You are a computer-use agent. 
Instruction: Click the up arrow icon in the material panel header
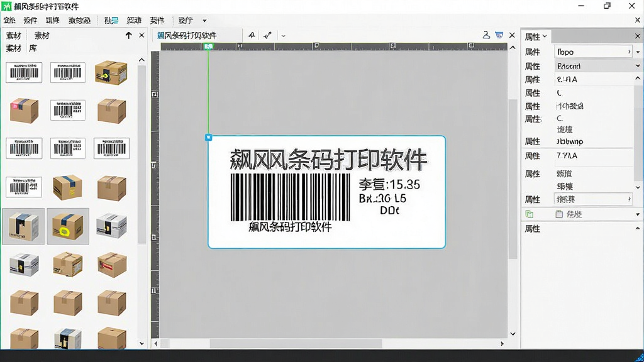[x=128, y=35]
